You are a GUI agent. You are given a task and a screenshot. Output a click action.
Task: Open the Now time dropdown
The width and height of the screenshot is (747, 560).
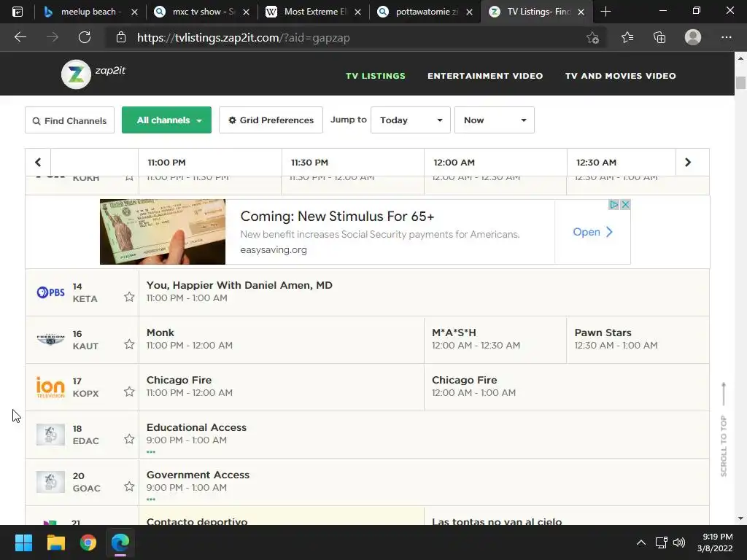click(x=494, y=120)
